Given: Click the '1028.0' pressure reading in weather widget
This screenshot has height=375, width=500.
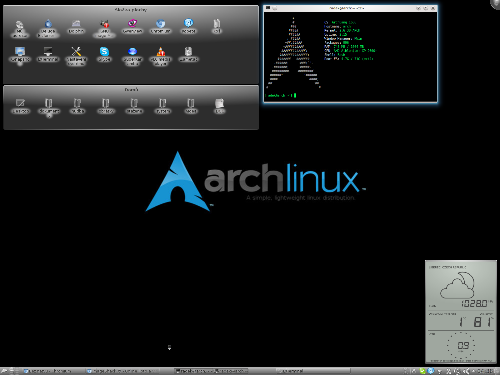Looking at the screenshot, I should pos(474,303).
